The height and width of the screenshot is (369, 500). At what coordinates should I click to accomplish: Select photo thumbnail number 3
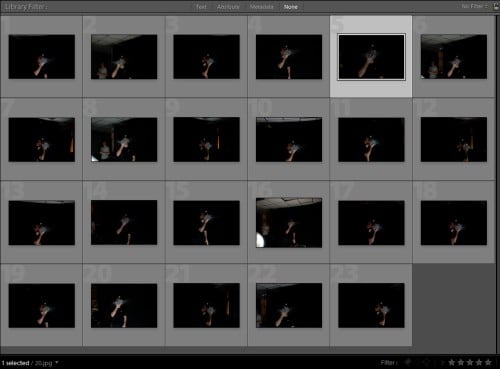206,57
